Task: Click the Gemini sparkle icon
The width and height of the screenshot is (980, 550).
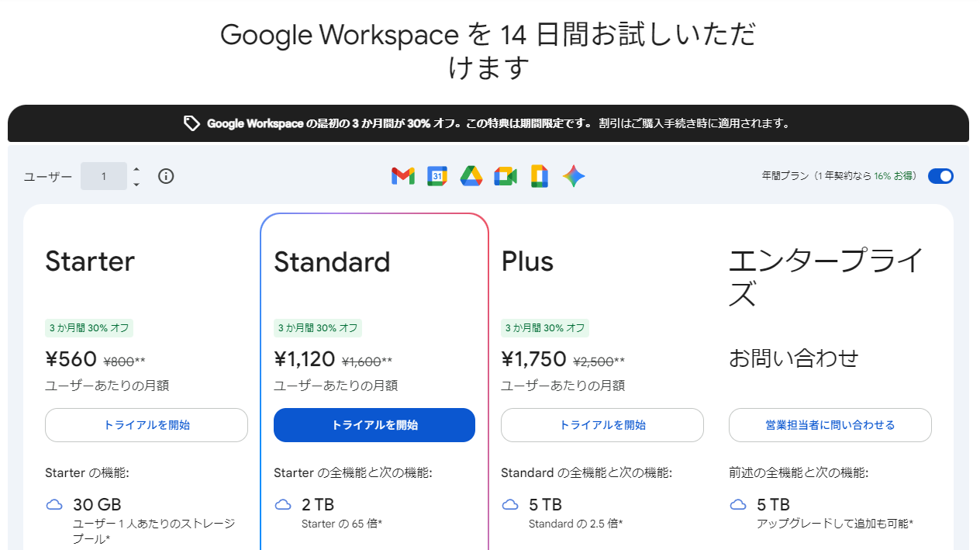Action: pyautogui.click(x=573, y=176)
